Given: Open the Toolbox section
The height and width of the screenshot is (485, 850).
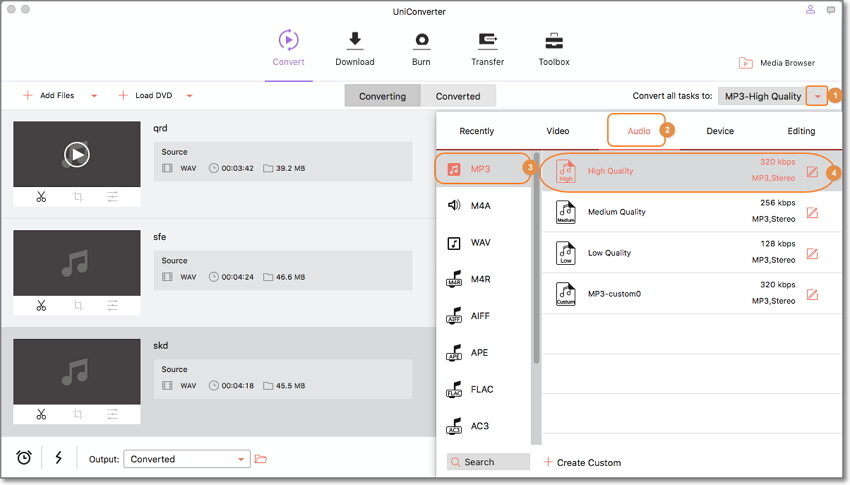Looking at the screenshot, I should pyautogui.click(x=554, y=49).
